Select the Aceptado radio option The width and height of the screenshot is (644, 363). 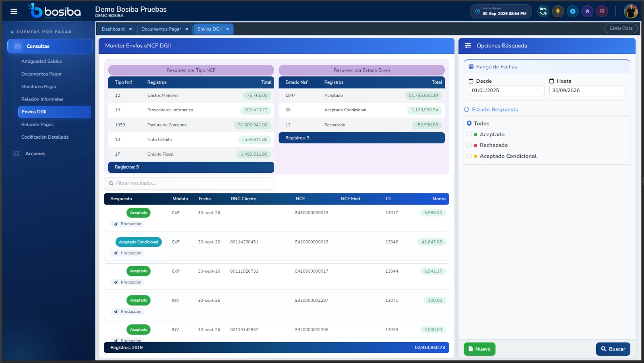(469, 134)
